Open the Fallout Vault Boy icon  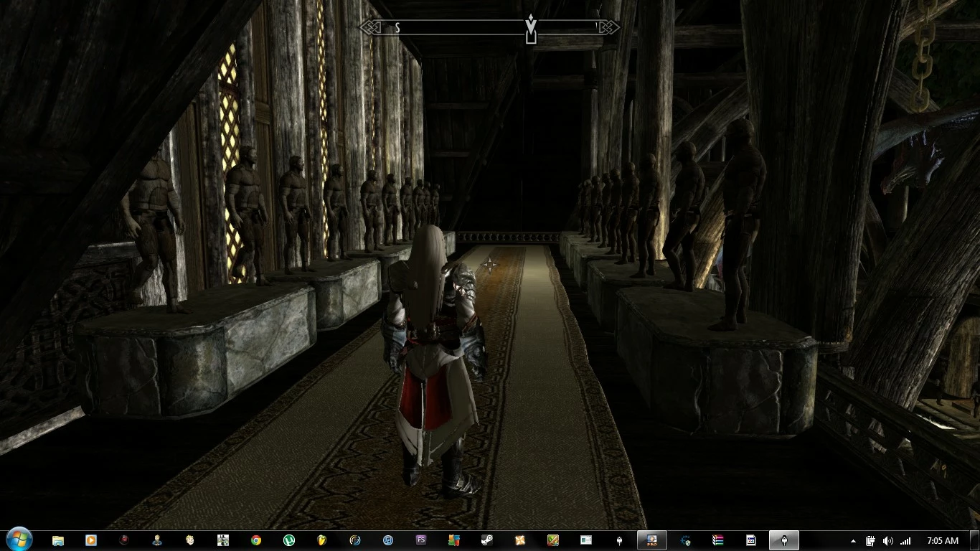tap(190, 540)
